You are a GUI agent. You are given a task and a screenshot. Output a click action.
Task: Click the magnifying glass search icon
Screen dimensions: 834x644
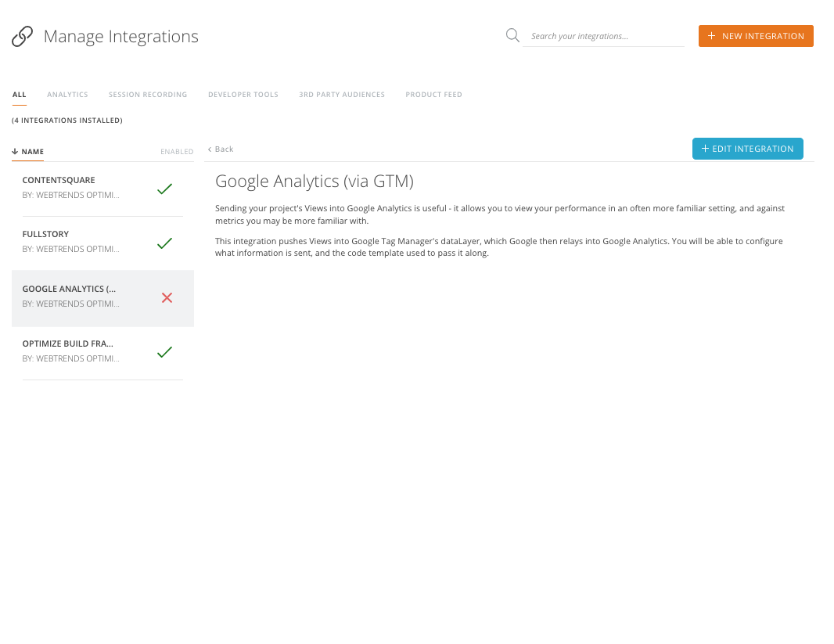(x=512, y=35)
